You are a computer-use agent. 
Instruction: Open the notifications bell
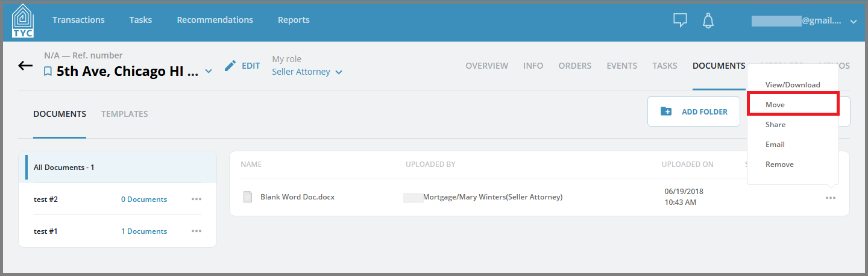708,20
